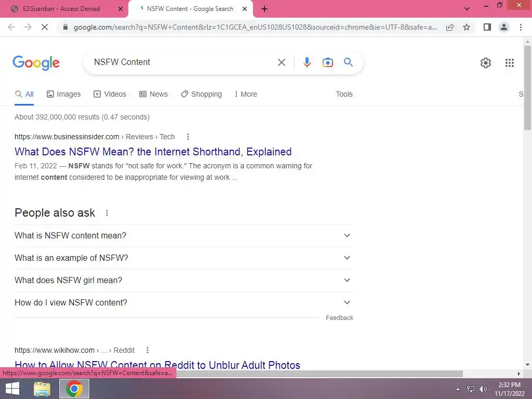Click the Google logo
The width and height of the screenshot is (532, 399).
coord(36,63)
